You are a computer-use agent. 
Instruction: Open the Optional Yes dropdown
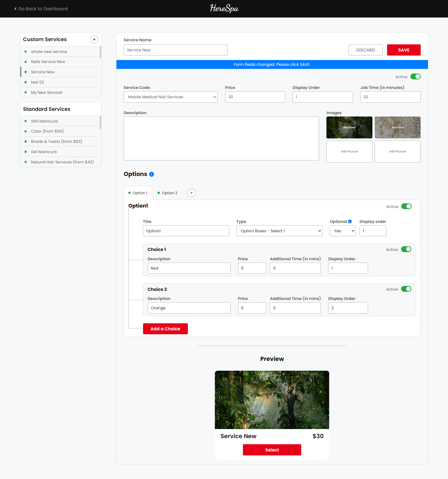[x=343, y=231]
